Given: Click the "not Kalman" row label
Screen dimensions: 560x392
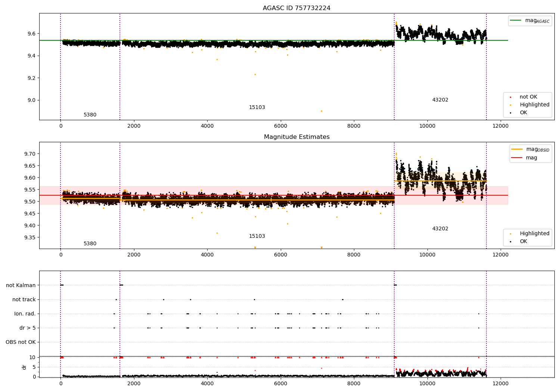Looking at the screenshot, I should click(21, 286).
